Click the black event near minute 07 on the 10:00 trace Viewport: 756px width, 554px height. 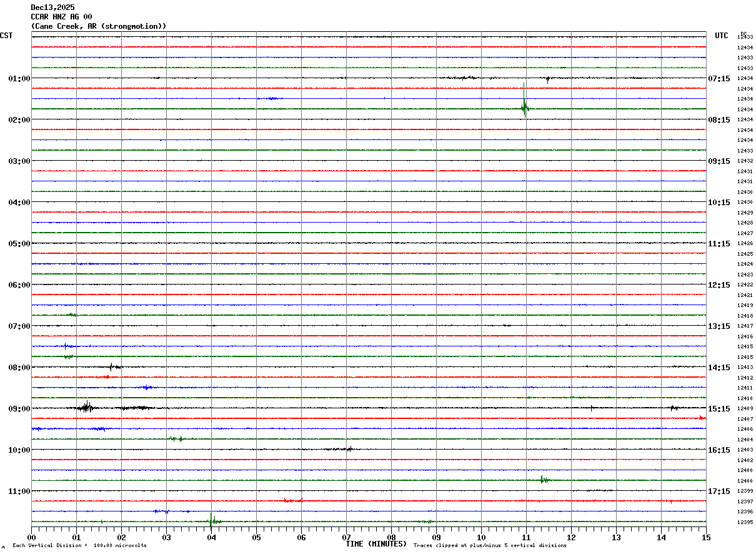(347, 448)
